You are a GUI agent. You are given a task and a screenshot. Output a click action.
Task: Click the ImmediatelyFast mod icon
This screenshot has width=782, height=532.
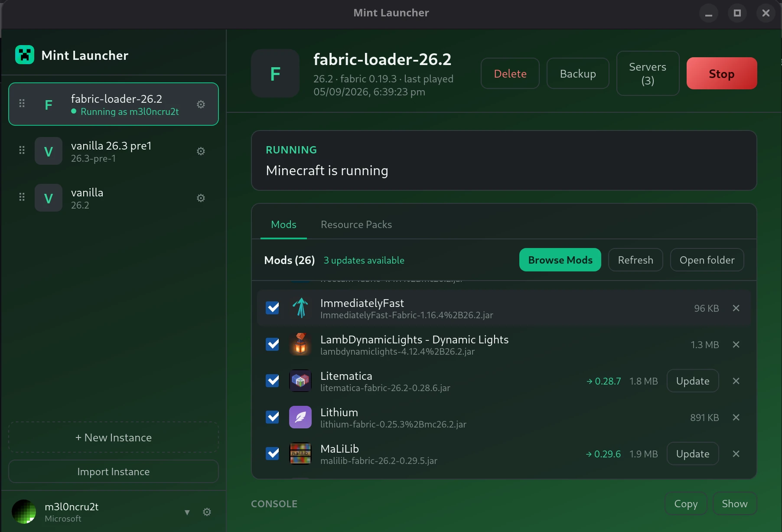pos(300,308)
